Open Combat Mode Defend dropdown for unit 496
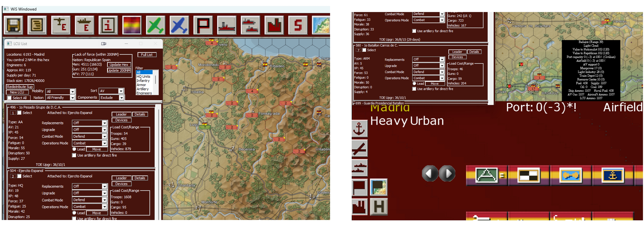The image size is (644, 226). pyautogui.click(x=105, y=137)
